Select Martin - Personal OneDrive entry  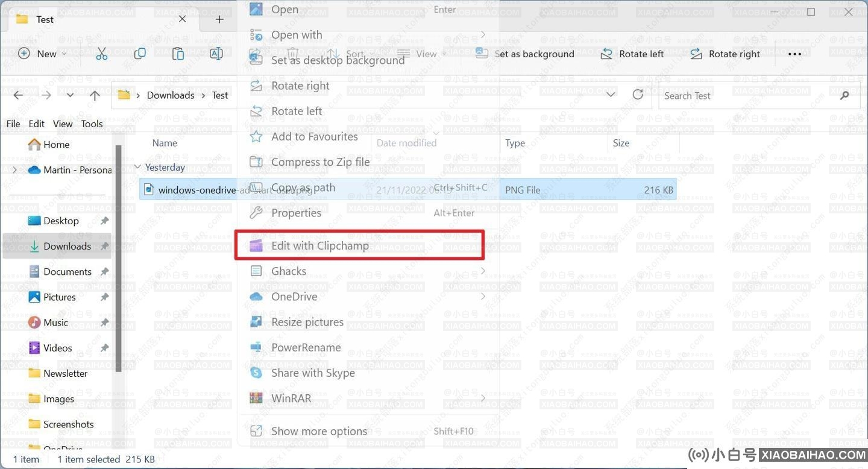(x=69, y=170)
